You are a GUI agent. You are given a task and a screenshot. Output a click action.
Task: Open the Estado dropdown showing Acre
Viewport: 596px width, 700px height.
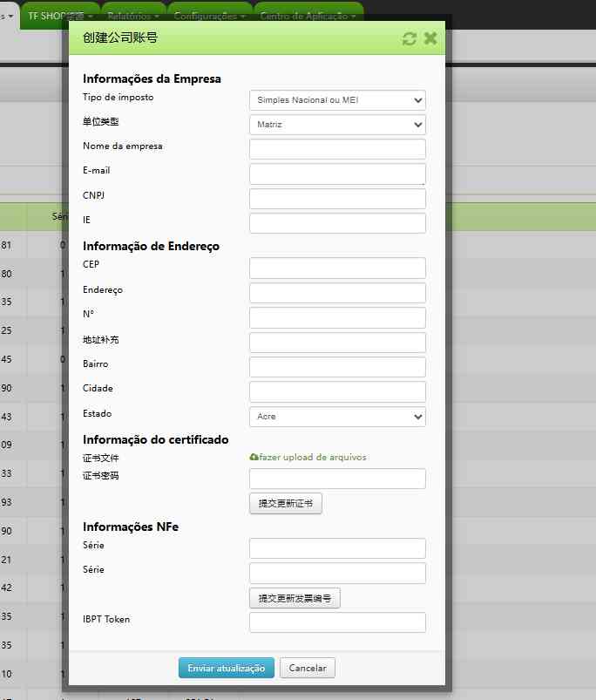[x=337, y=417]
